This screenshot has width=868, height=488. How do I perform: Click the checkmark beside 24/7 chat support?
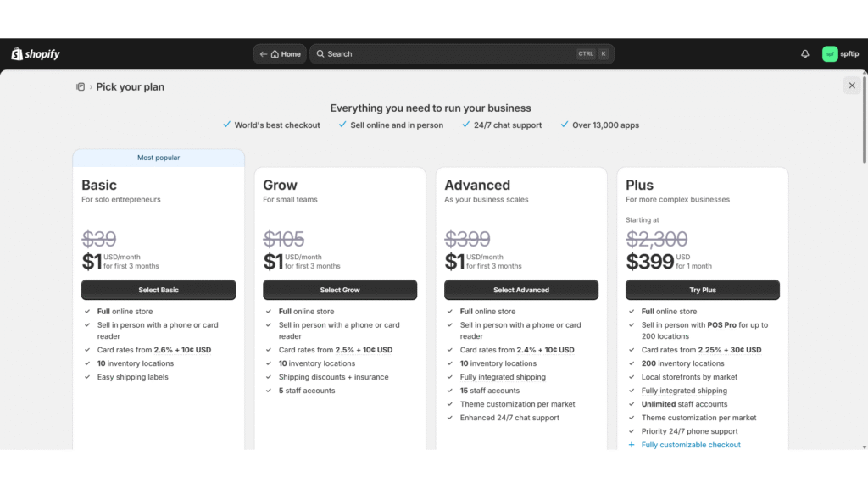click(466, 125)
